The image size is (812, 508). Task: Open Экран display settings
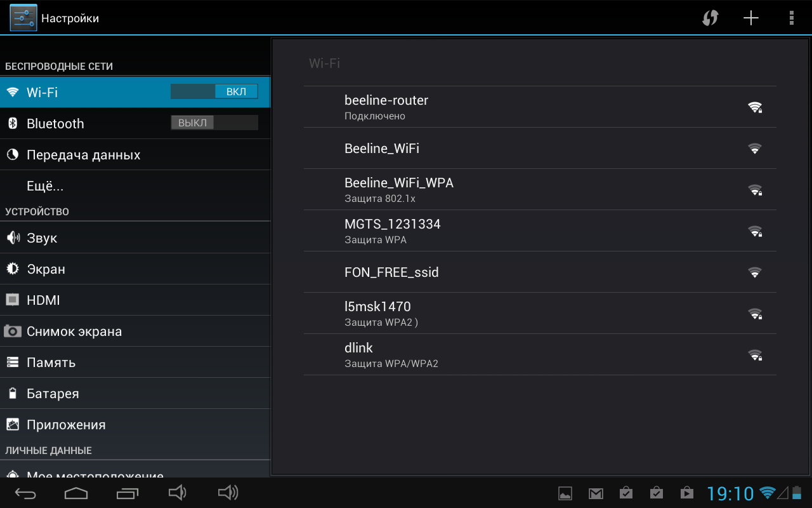point(46,269)
